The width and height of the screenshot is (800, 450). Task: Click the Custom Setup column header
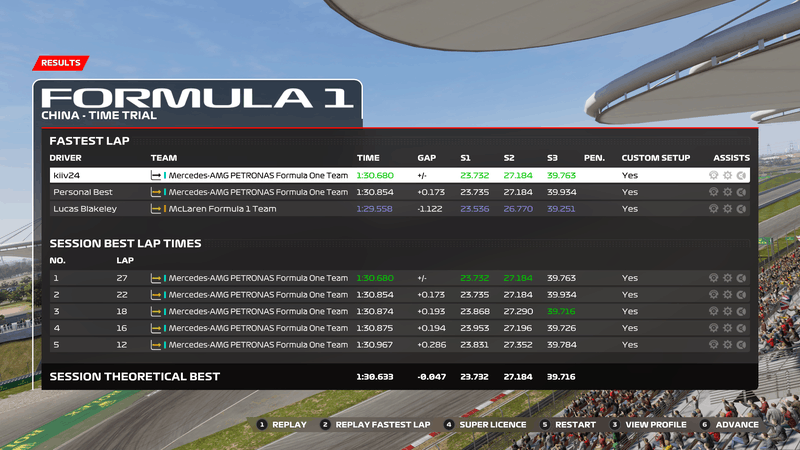pos(656,158)
